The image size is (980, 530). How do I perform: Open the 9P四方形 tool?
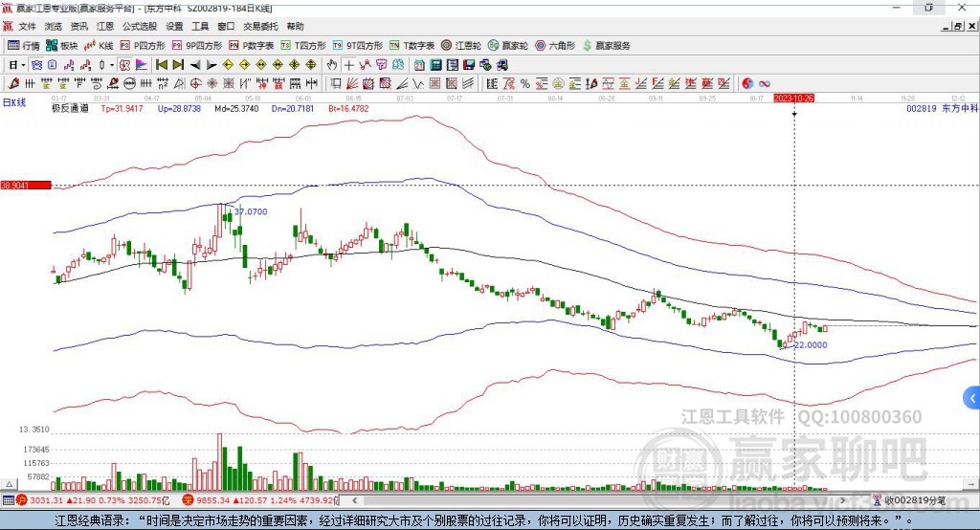[x=197, y=46]
